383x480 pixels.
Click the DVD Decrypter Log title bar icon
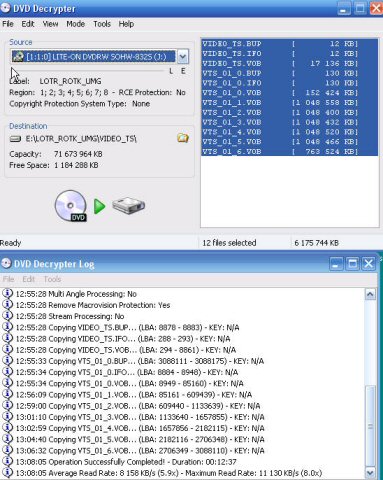click(6, 264)
